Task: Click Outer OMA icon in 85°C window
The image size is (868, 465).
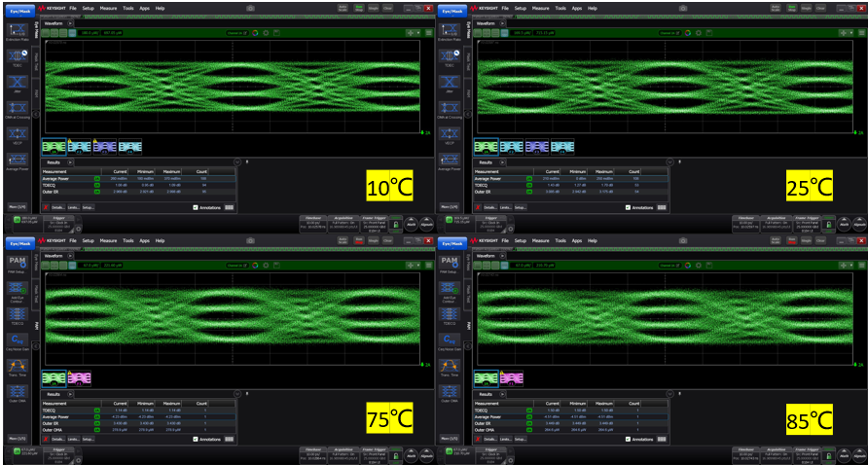Action: click(450, 391)
